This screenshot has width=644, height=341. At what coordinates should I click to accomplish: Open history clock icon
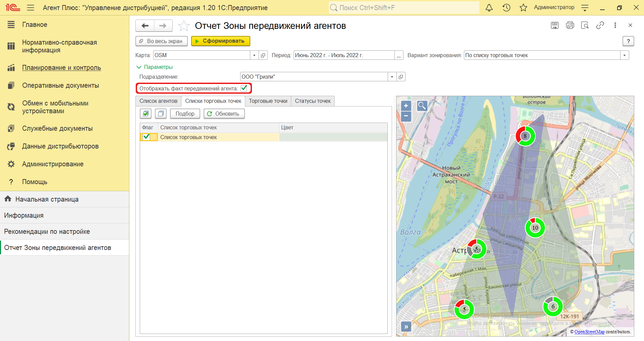[506, 7]
